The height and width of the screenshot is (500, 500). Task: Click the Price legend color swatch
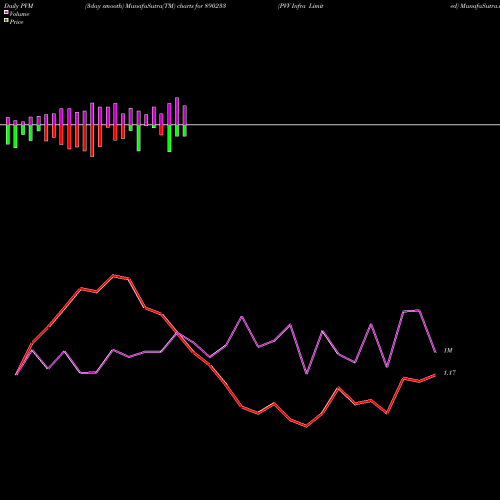tap(6, 21)
